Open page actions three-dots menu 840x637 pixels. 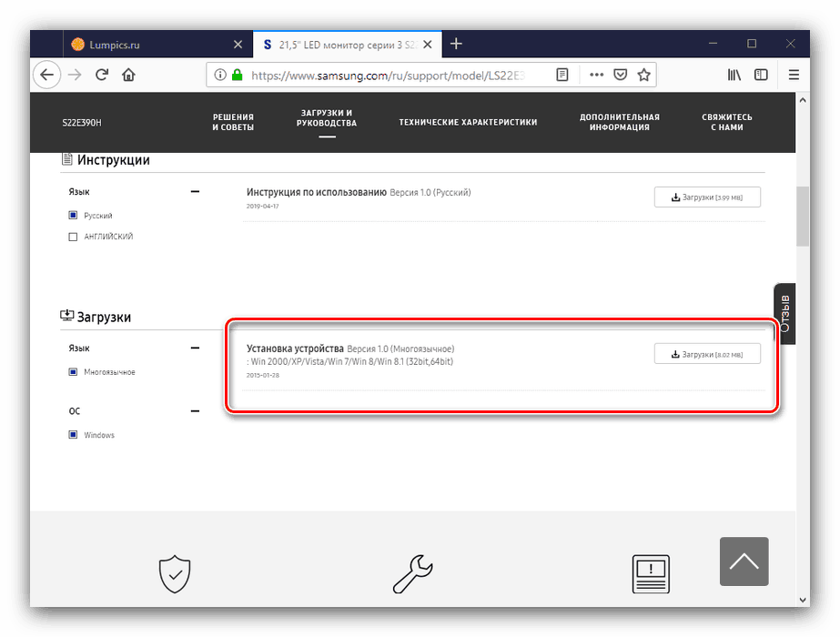tap(596, 75)
